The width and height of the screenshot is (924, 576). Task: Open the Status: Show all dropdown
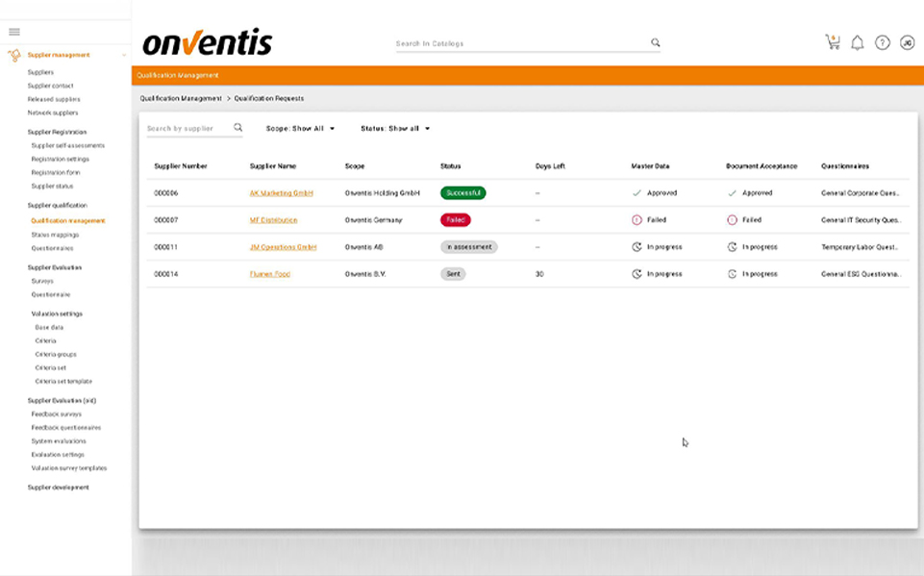click(x=395, y=128)
